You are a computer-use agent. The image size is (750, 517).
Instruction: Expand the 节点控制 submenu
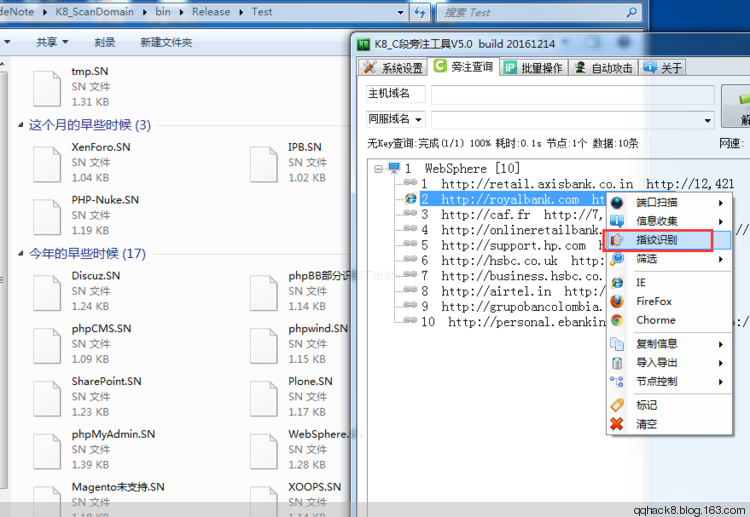click(720, 382)
